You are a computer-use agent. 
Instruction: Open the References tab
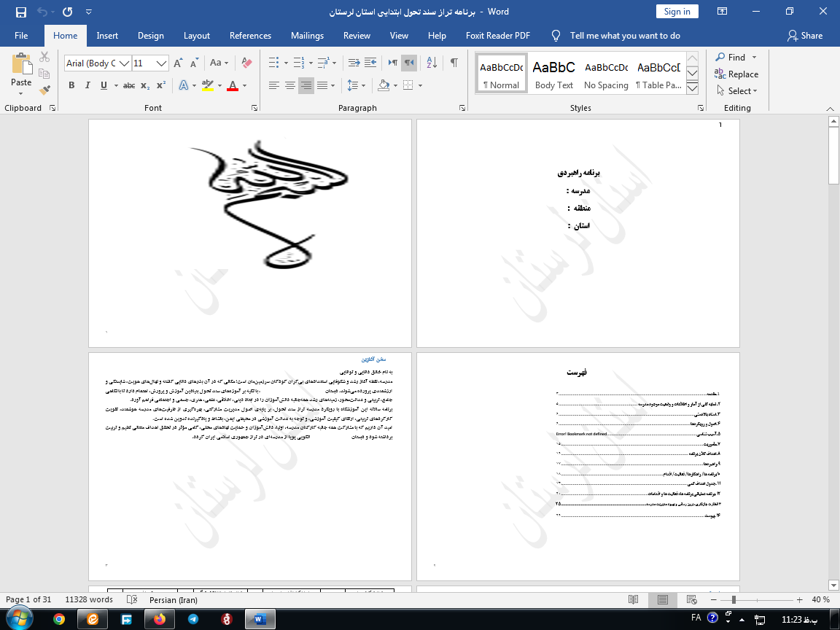tap(250, 36)
